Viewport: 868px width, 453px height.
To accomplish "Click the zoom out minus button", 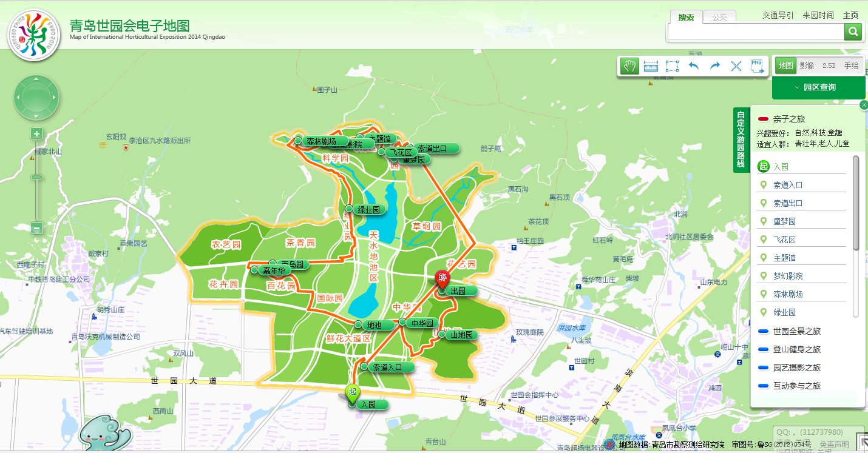I will pyautogui.click(x=36, y=229).
